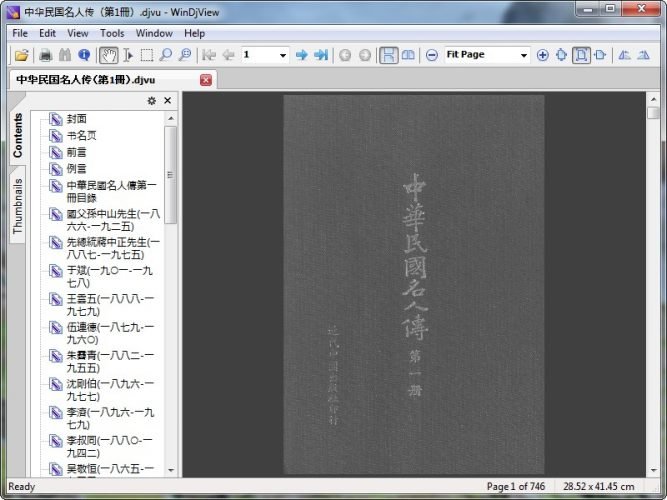Click the Zoom In plus icon
The height and width of the screenshot is (500, 667).
543,55
